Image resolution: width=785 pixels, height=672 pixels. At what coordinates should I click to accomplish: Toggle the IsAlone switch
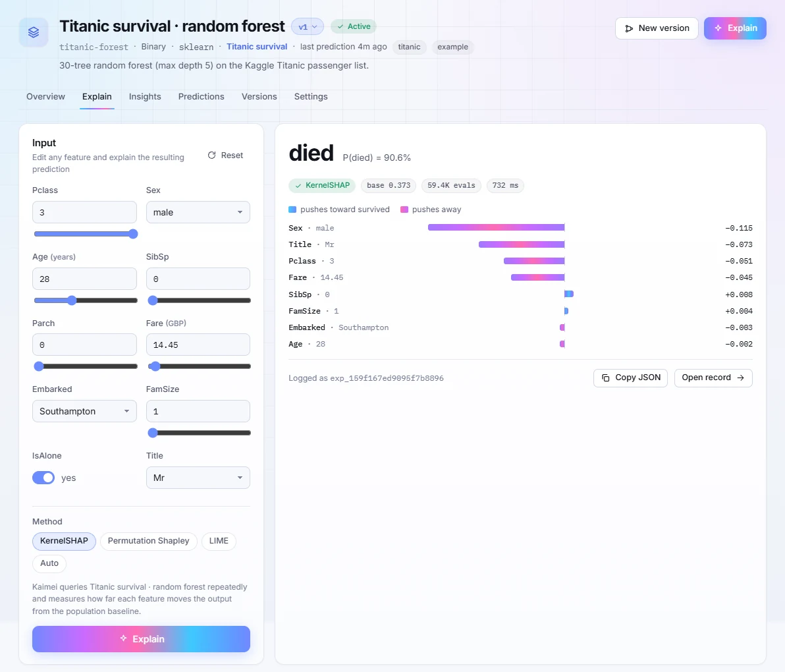click(x=43, y=478)
